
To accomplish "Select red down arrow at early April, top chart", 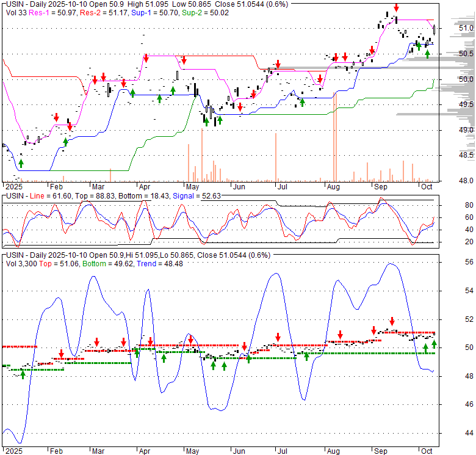I will pos(146,58).
